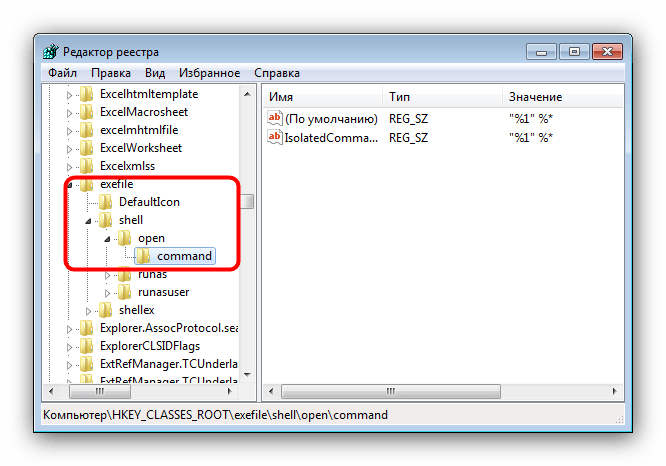Click the Excelxmlss folder icon
The image size is (666, 466).
[x=87, y=166]
